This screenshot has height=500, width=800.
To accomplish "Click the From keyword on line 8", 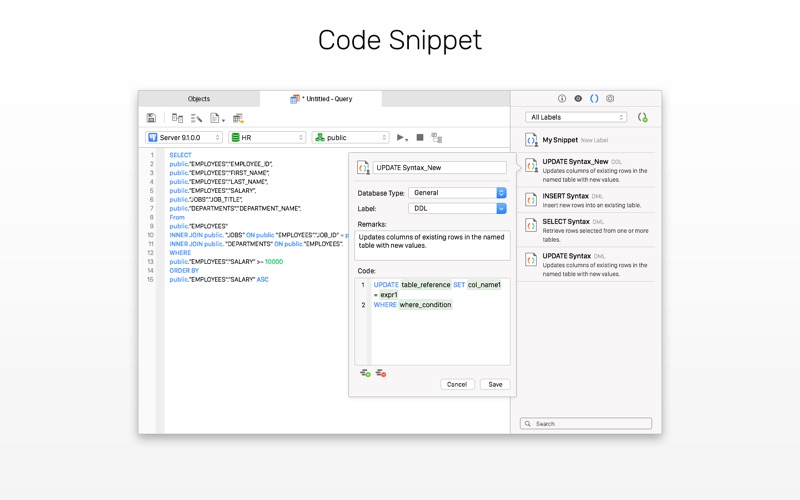I will tap(177, 217).
